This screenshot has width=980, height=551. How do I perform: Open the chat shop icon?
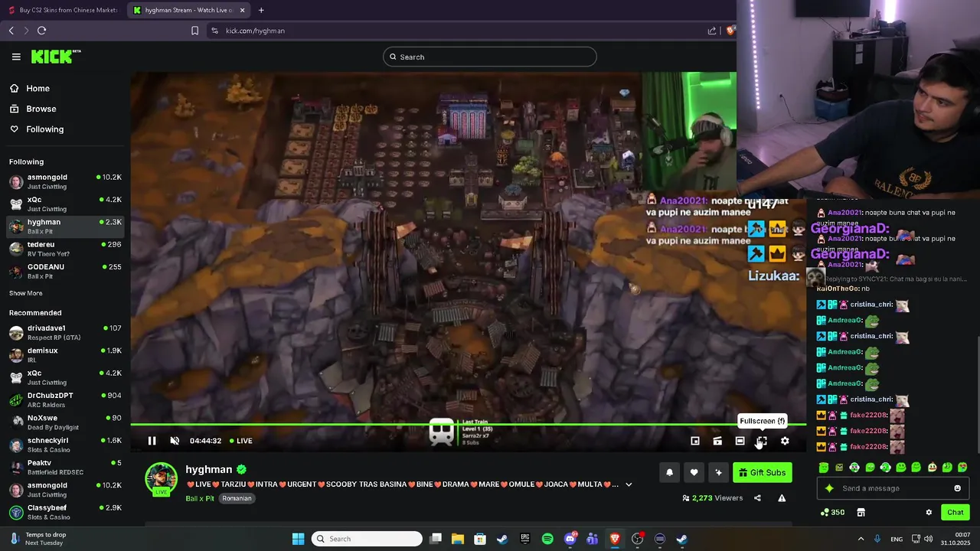point(861,512)
